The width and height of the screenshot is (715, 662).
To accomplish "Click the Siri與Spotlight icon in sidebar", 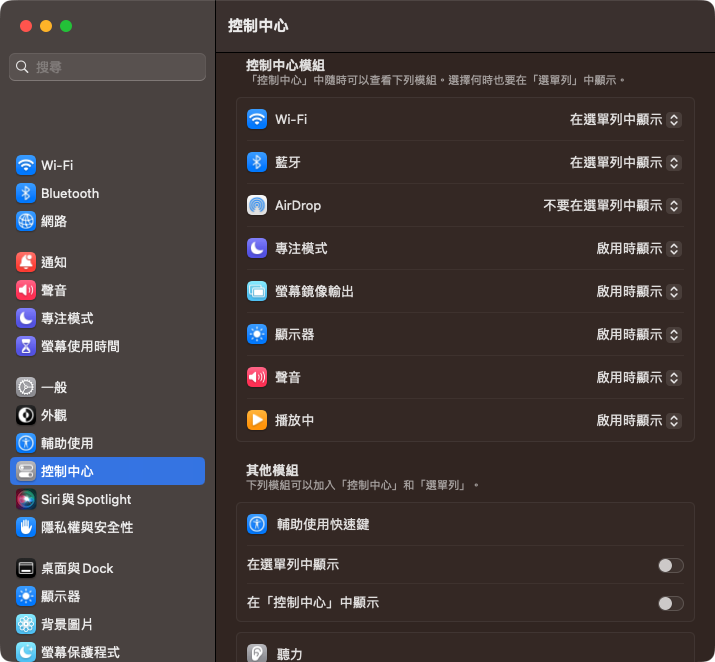I will (x=26, y=499).
